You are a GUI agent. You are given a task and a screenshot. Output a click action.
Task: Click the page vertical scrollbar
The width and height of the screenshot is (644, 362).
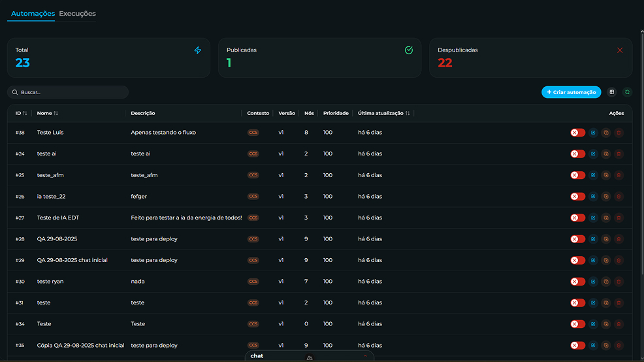[x=642, y=154]
